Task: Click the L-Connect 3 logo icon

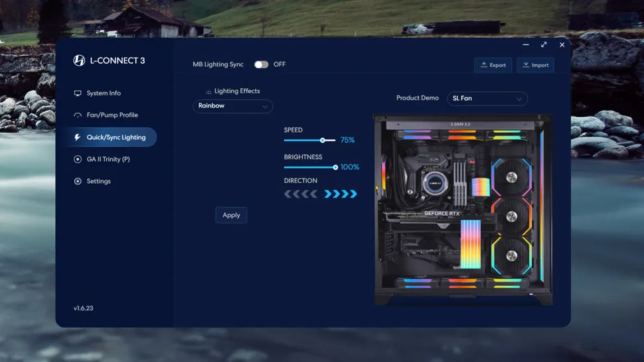Action: tap(79, 61)
